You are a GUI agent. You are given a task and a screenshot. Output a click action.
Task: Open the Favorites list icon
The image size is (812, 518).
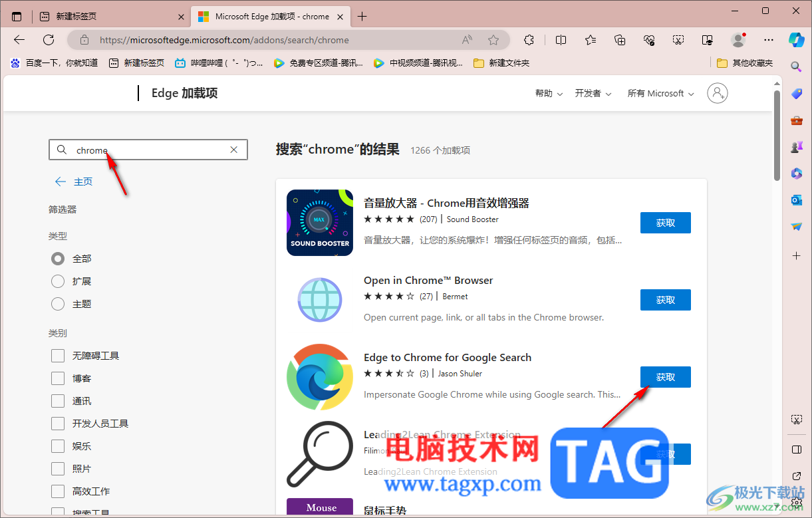[591, 40]
